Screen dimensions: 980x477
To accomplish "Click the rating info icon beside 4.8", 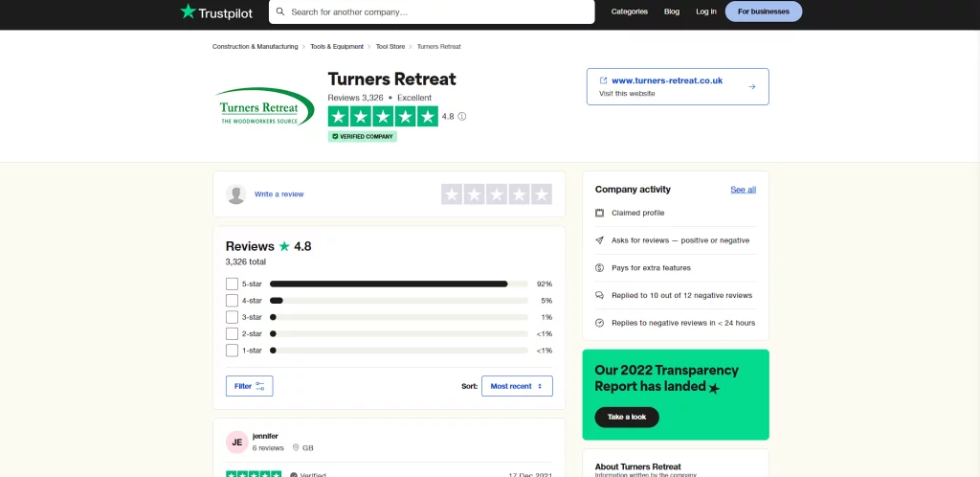I will click(462, 117).
